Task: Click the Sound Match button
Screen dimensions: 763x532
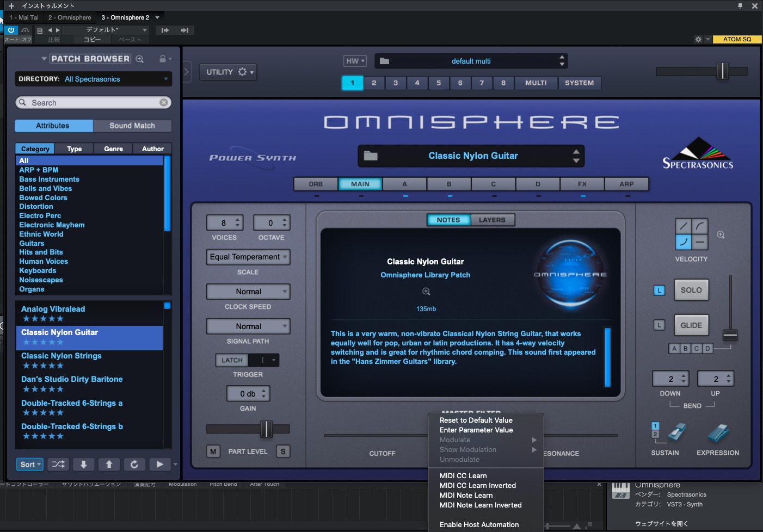Action: point(132,126)
